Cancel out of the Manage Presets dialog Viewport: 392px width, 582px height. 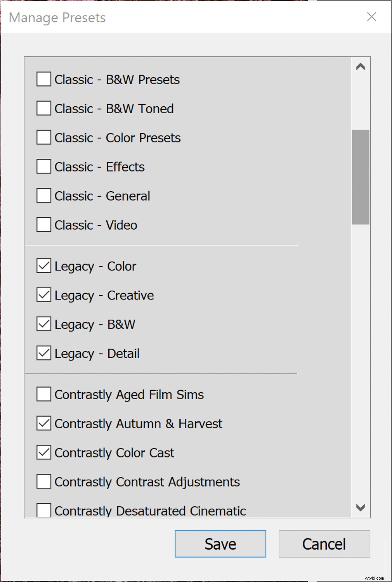(324, 544)
